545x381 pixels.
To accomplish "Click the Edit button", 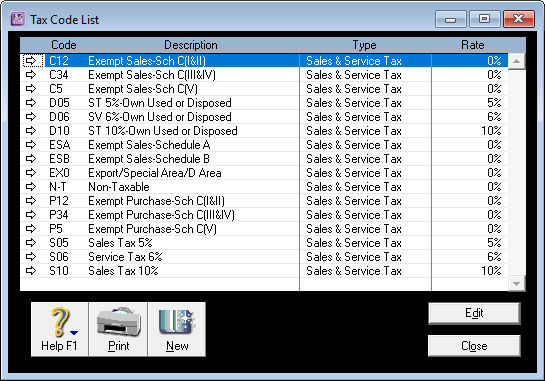I will (x=474, y=313).
